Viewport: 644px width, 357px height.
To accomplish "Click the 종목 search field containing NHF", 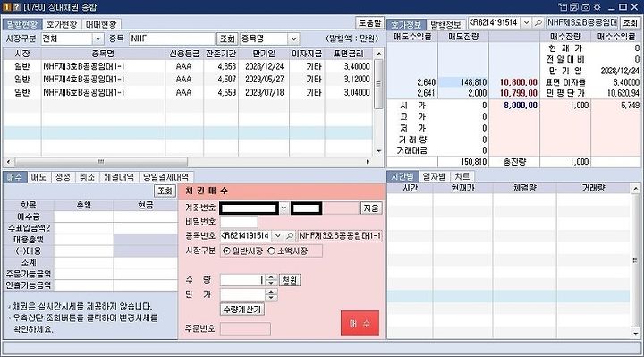I will [x=172, y=38].
